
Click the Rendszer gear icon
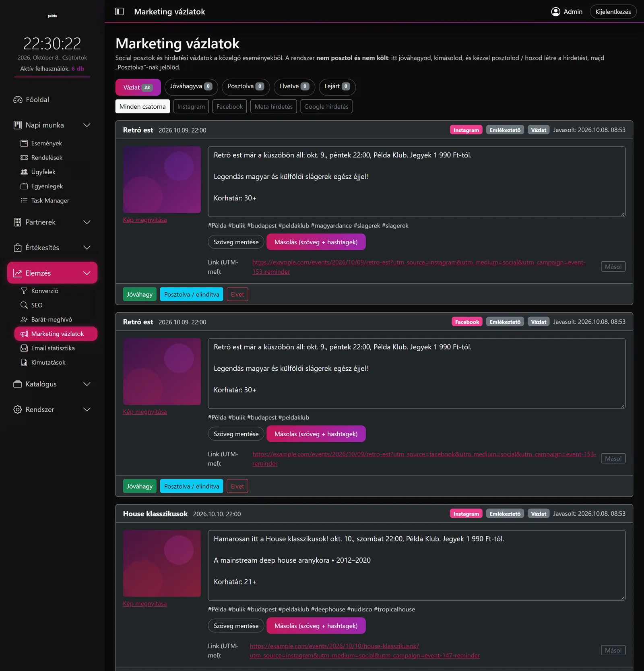(18, 409)
